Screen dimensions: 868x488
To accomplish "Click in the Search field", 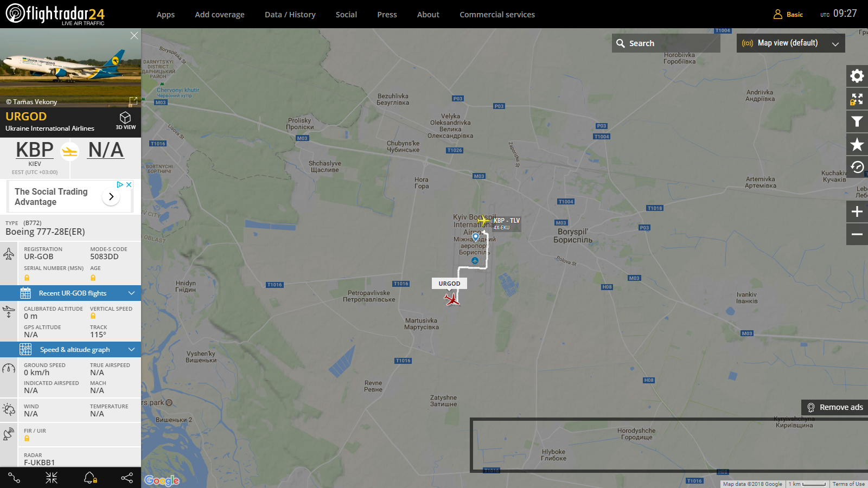I will coord(666,43).
